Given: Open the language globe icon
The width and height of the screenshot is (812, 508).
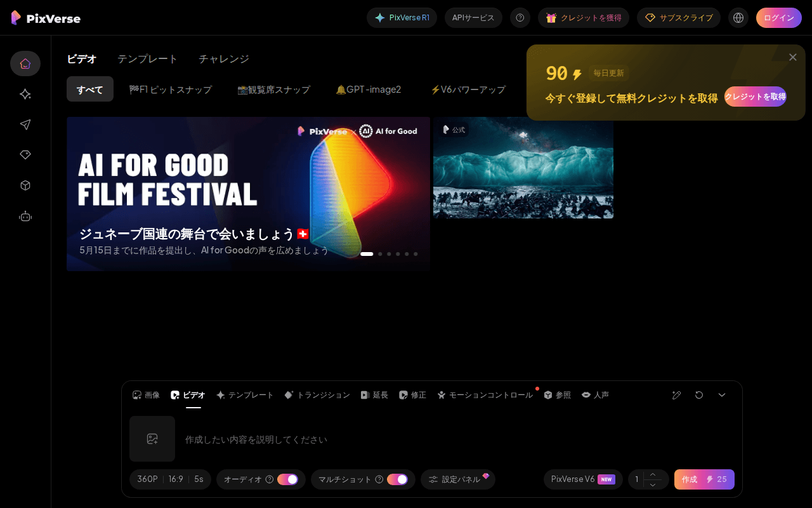Looking at the screenshot, I should pyautogui.click(x=738, y=18).
